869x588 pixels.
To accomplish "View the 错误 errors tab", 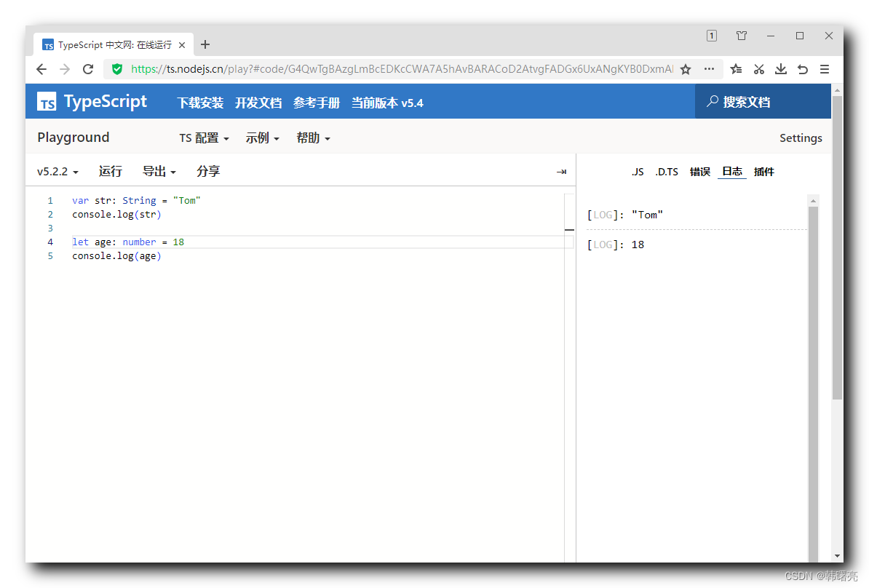I will coord(699,171).
